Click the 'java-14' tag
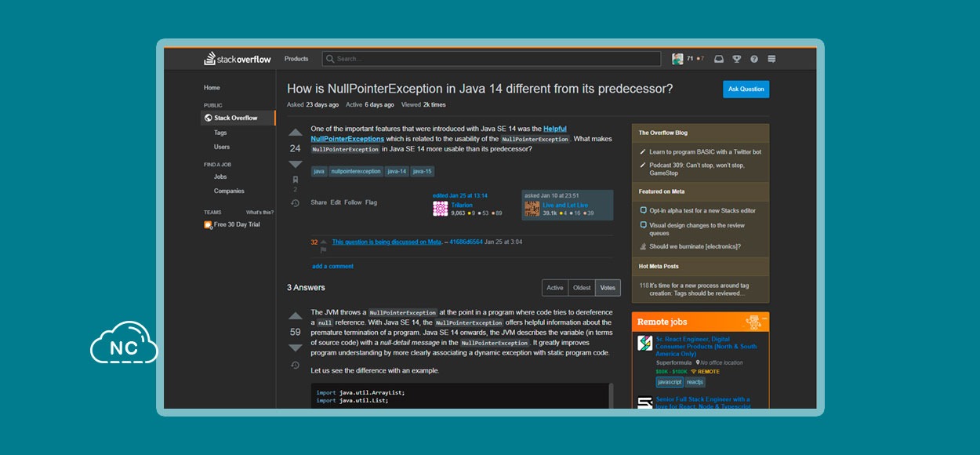Screen dimensions: 980x455 [397, 171]
